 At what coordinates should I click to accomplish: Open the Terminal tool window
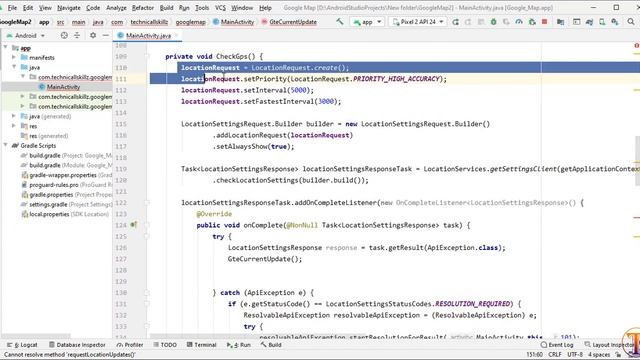[x=202, y=345]
